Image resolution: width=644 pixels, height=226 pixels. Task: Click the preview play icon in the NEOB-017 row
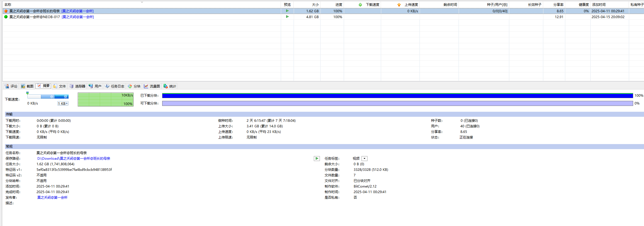pos(287,17)
